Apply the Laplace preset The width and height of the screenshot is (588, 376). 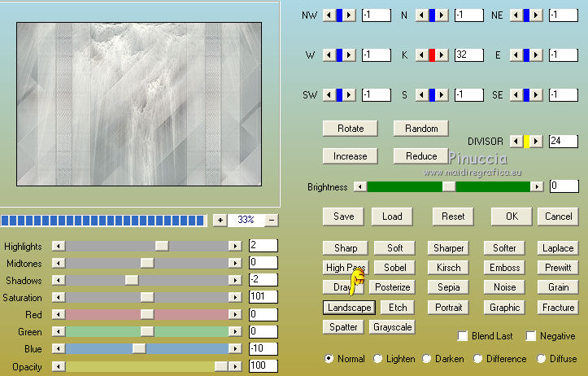pos(558,248)
